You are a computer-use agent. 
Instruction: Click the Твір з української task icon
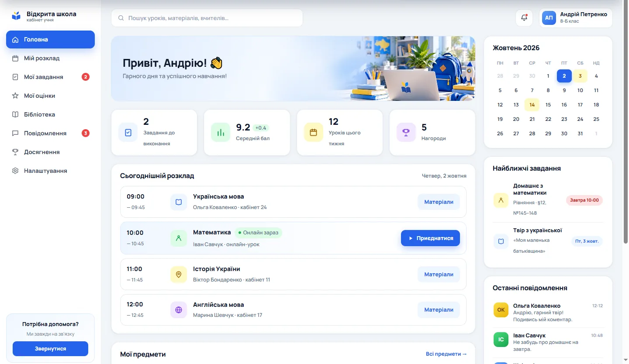[x=501, y=241]
